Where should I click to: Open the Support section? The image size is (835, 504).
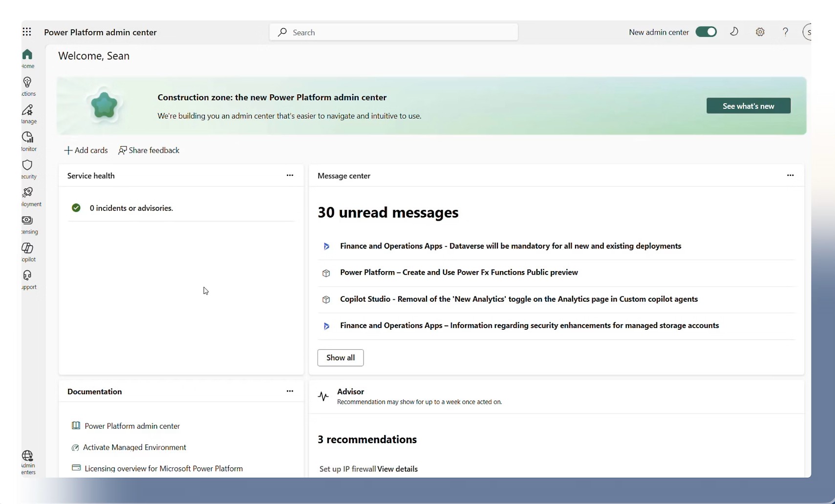(28, 279)
